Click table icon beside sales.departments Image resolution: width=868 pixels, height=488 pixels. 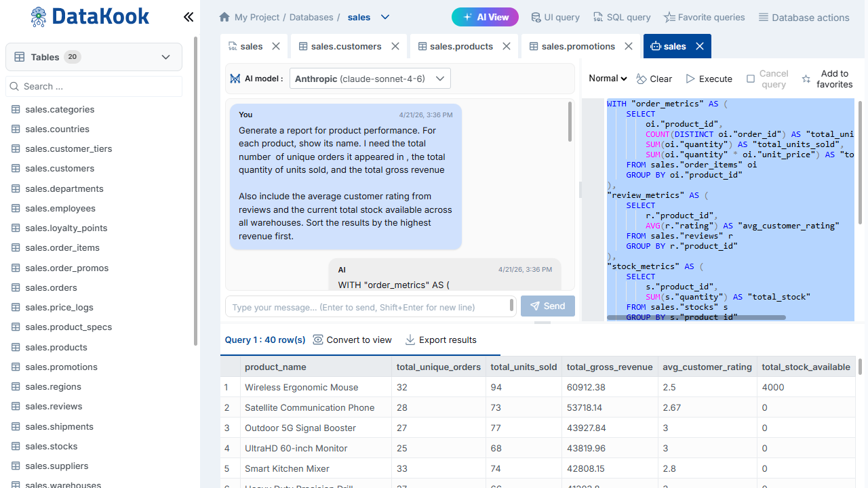[x=16, y=188]
